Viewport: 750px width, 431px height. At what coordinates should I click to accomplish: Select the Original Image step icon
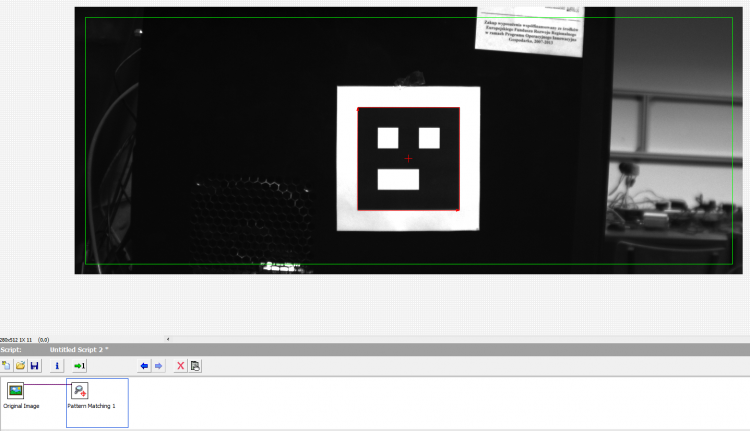(15, 391)
